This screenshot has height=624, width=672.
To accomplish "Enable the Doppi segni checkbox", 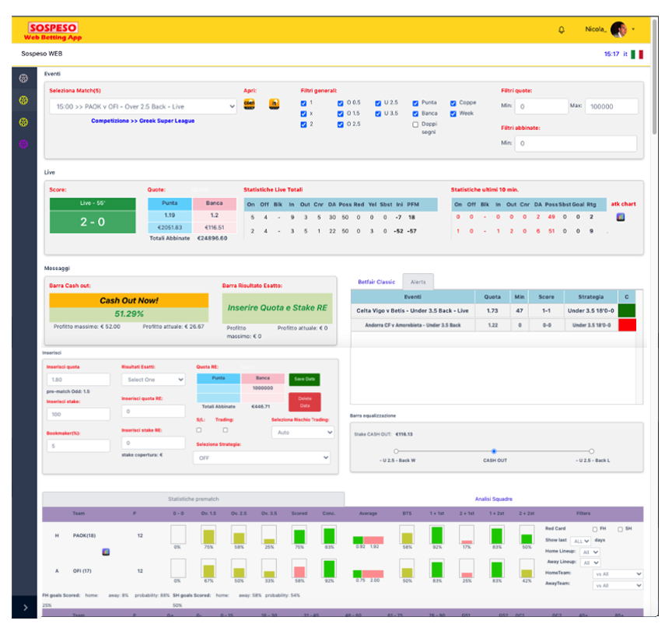I will point(415,124).
